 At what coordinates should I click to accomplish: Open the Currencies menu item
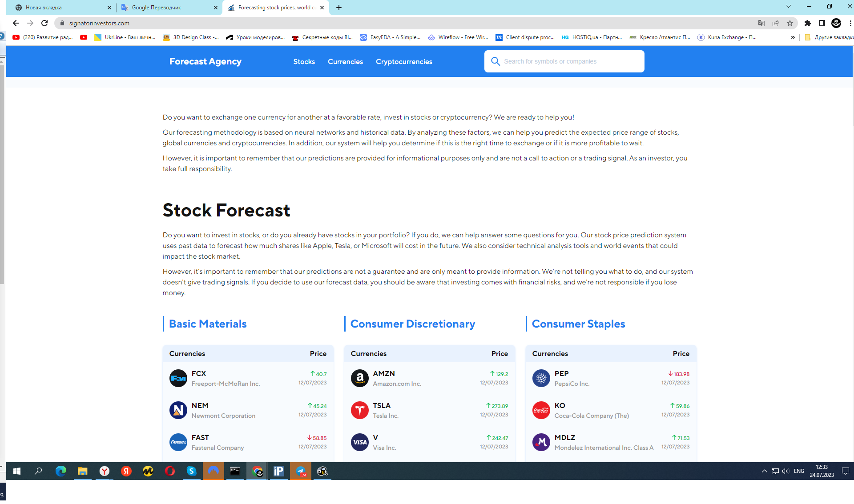pos(345,62)
